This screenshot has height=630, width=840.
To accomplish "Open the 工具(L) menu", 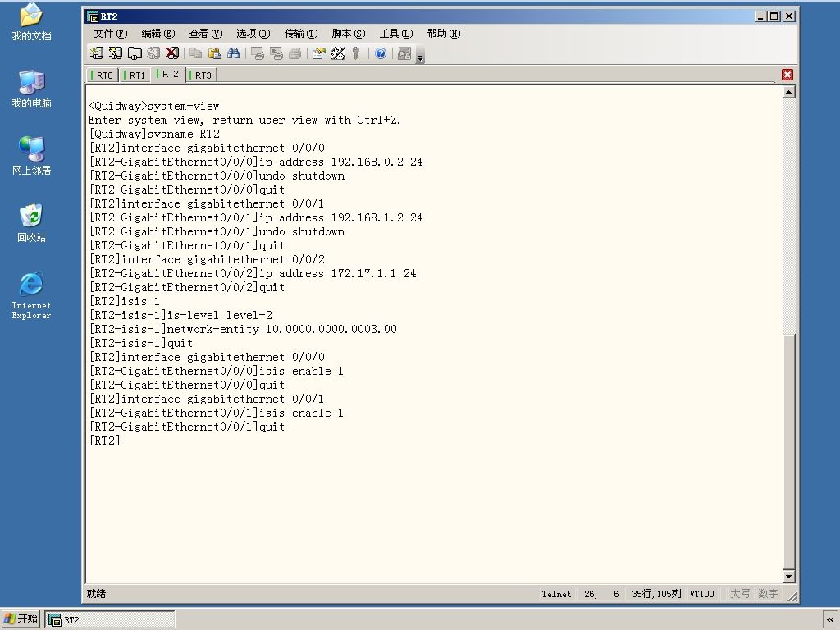I will pos(396,34).
